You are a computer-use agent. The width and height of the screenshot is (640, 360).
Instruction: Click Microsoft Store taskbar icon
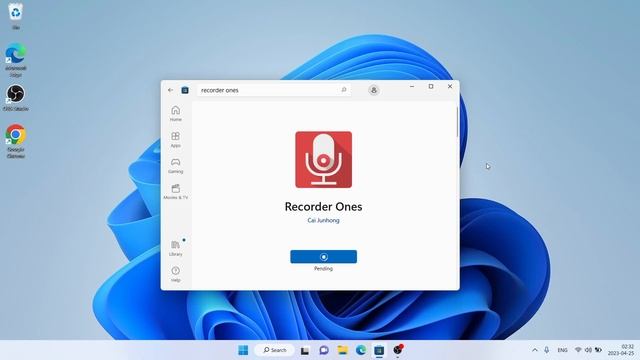coord(379,350)
